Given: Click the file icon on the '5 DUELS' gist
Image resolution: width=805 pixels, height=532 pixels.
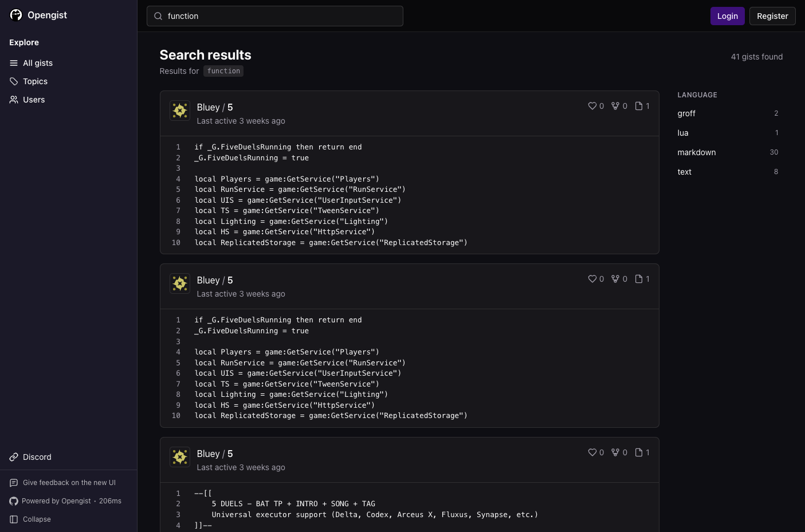Looking at the screenshot, I should click(639, 452).
